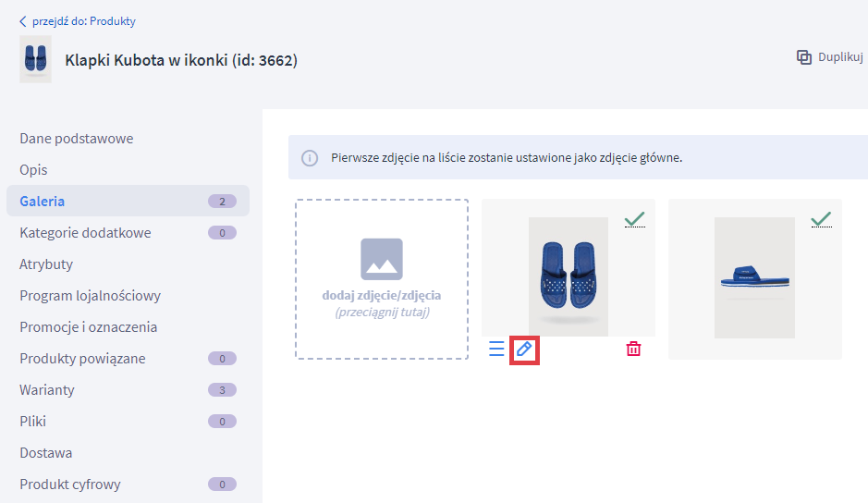The image size is (868, 503).
Task: Click the Duplikuj button label
Action: [840, 57]
